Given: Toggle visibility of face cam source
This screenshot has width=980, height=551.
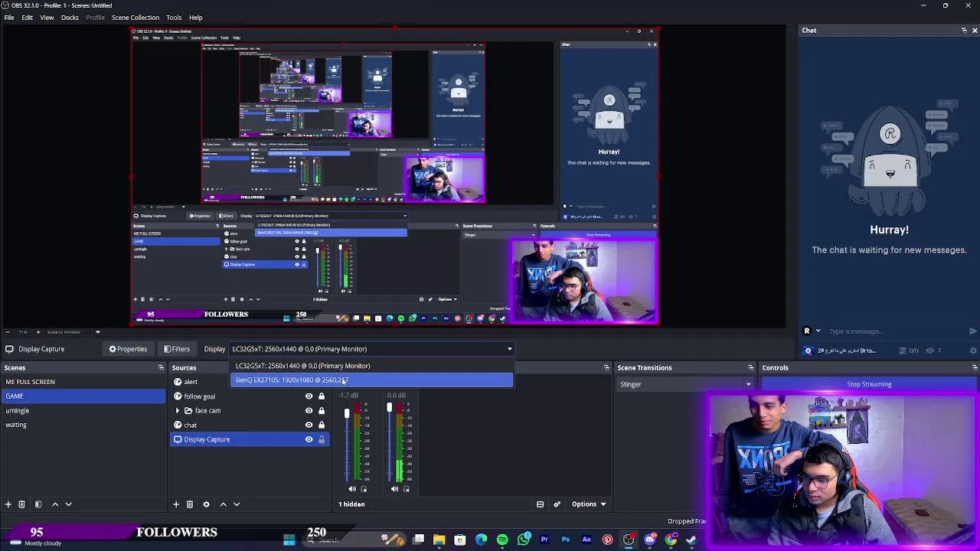Looking at the screenshot, I should [x=309, y=411].
